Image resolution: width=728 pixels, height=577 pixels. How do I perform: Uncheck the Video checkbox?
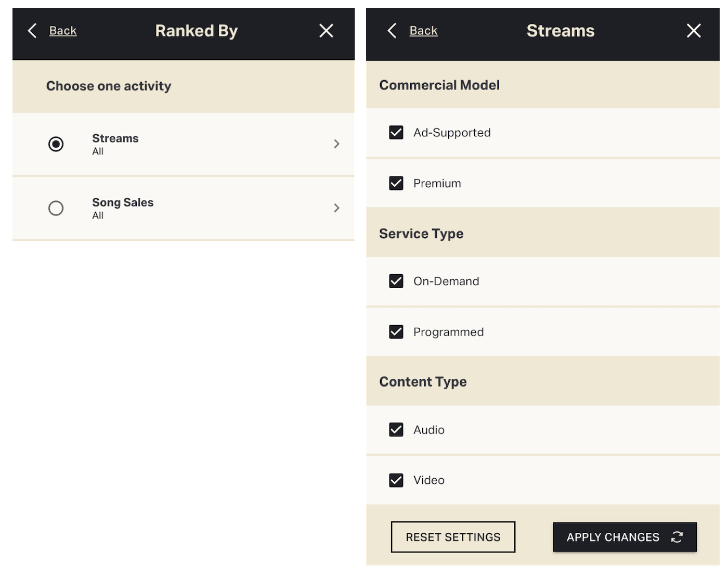coord(396,480)
